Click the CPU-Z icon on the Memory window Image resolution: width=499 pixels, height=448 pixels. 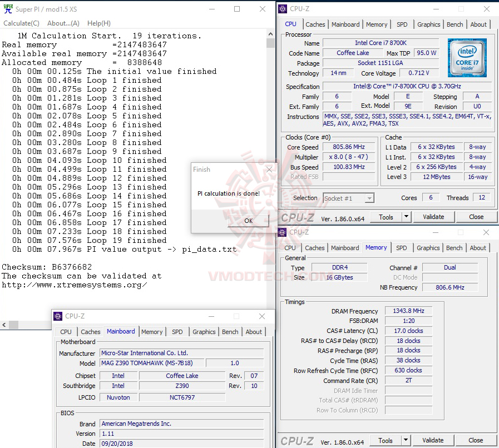pyautogui.click(x=282, y=232)
